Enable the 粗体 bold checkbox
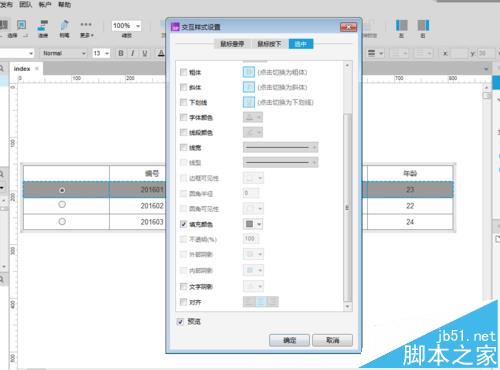Viewport: 500px width, 370px height. tap(183, 72)
